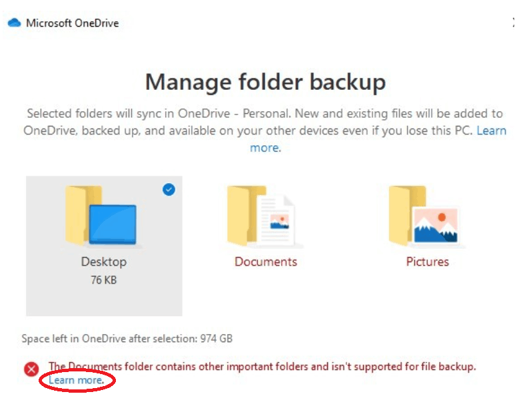Click the red Documents folder error message
Screen dimensions: 527x420
[262, 366]
